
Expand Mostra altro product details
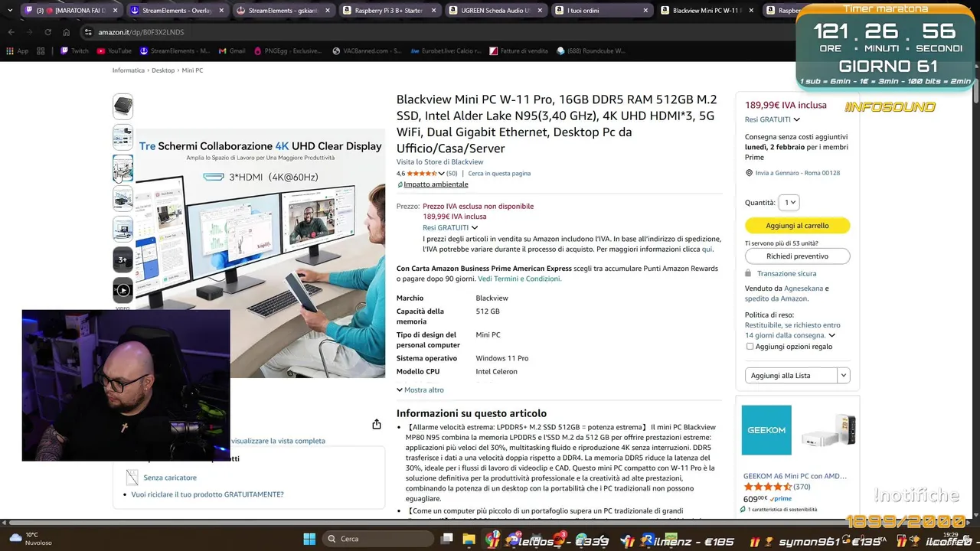pyautogui.click(x=420, y=390)
